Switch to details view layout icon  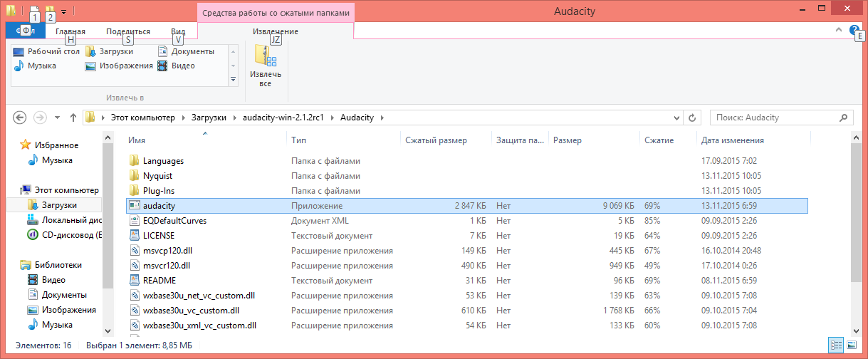[837, 345]
